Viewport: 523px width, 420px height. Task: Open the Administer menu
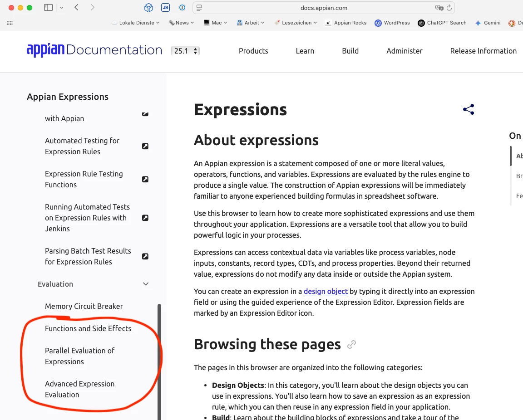404,51
